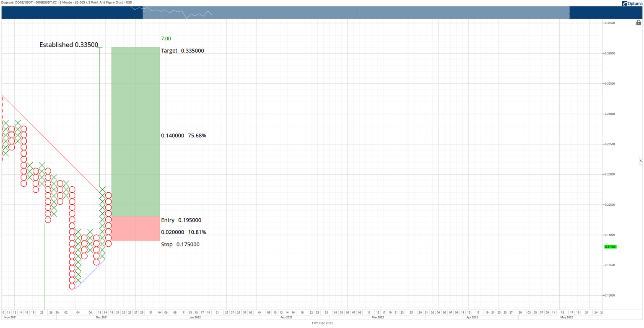Viewport: 644px width, 328px height.
Task: Click the Entry 0.195000 label
Action: 181,220
